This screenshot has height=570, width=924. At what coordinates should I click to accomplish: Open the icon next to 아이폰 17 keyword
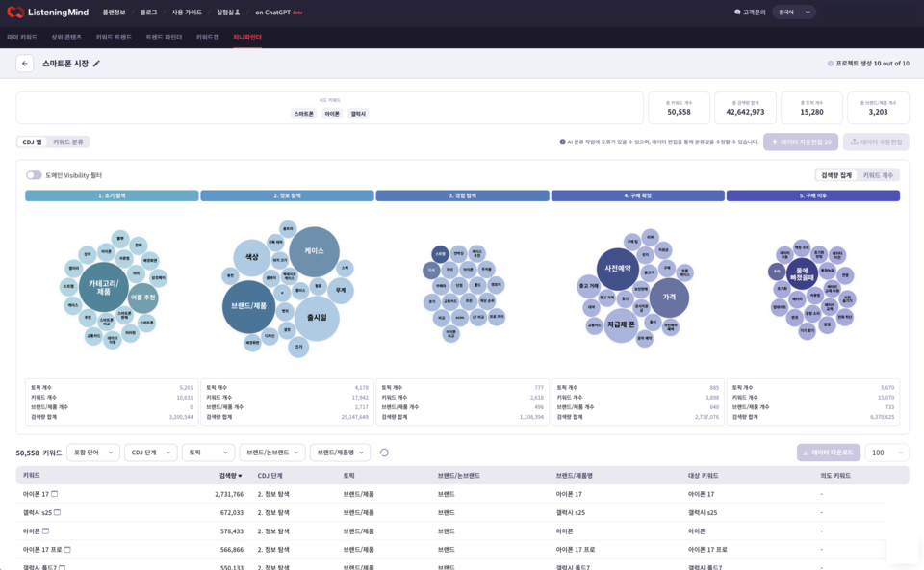55,494
